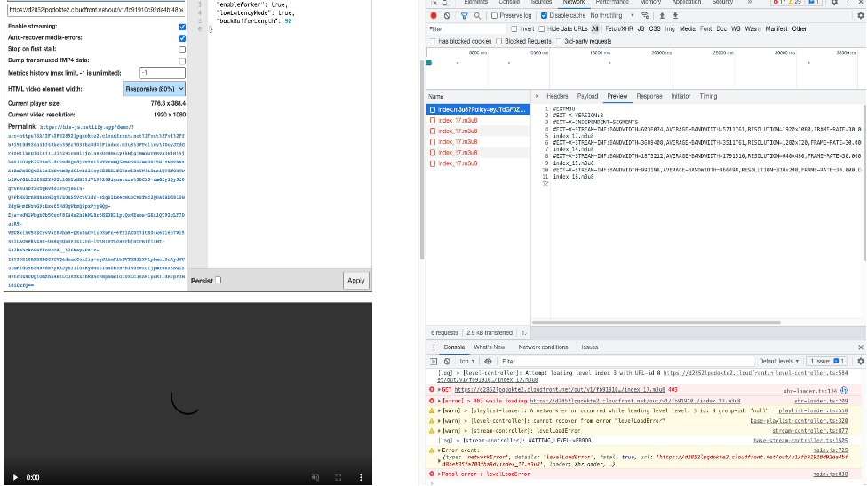Image resolution: width=868 pixels, height=486 pixels.
Task: Filter requests by Media type
Action: (x=687, y=29)
